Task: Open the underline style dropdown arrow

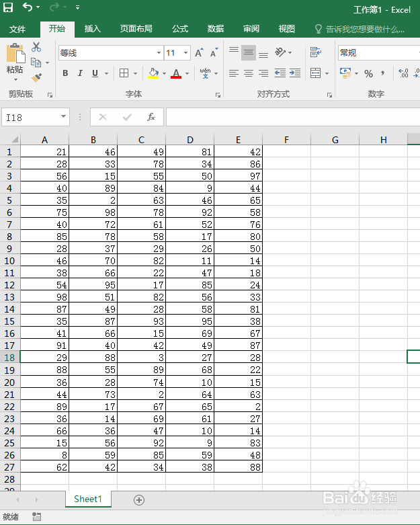Action: click(x=106, y=73)
